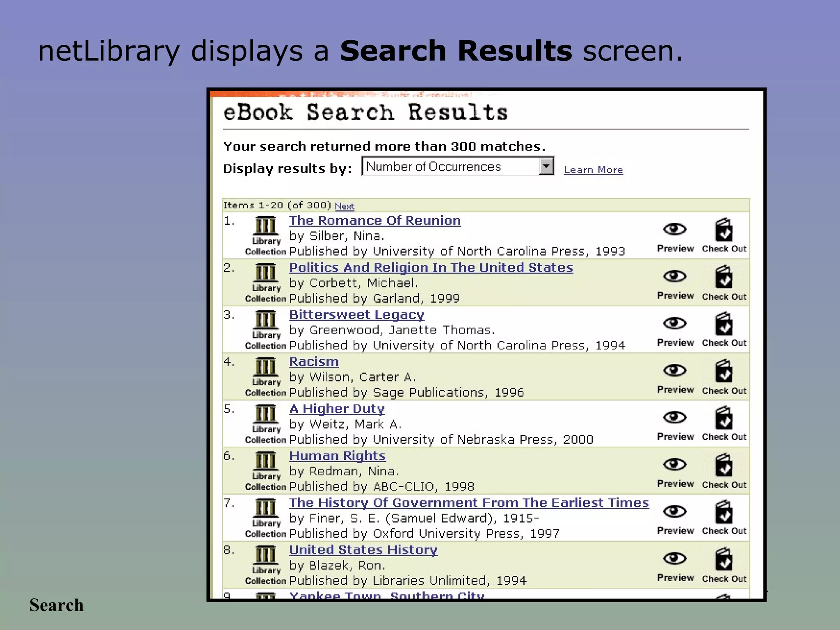This screenshot has width=840, height=630.
Task: Click the Preview eye icon for Politics And Religion
Action: pyautogui.click(x=675, y=276)
